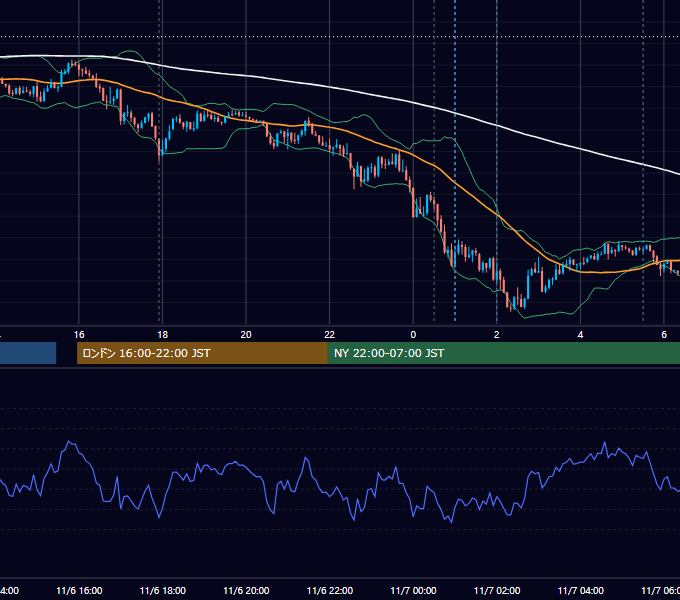Click the hour label 4 on time axis

point(580,335)
